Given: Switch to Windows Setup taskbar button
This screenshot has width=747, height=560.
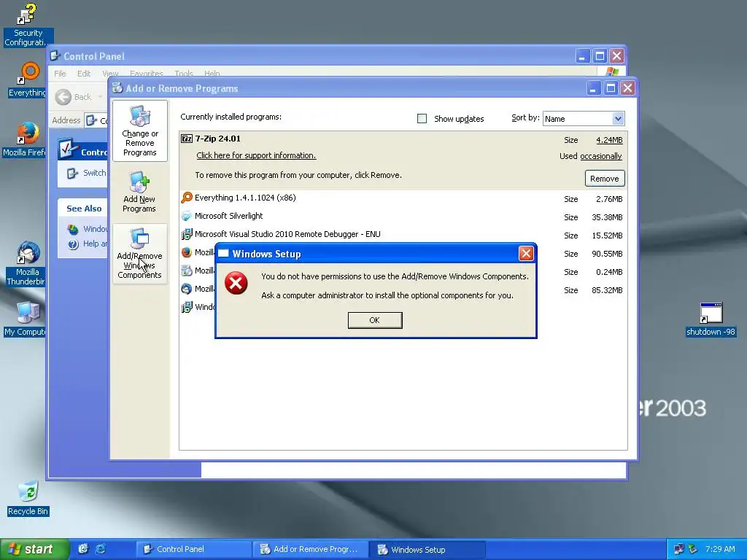Looking at the screenshot, I should tap(427, 549).
